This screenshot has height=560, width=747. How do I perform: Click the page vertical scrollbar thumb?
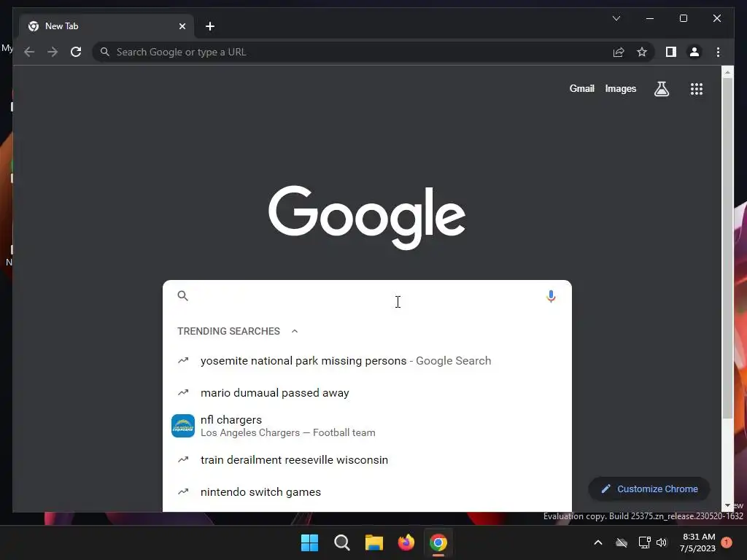pos(727,248)
